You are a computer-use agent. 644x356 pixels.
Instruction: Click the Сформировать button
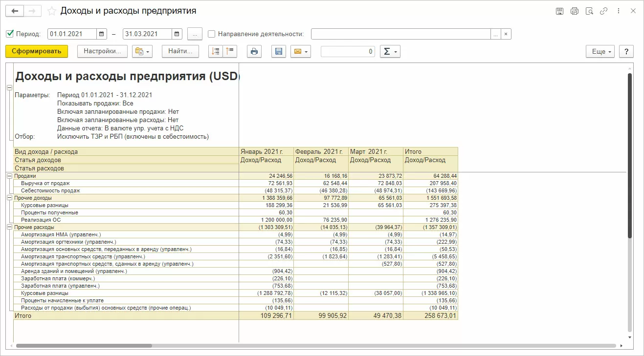(37, 51)
